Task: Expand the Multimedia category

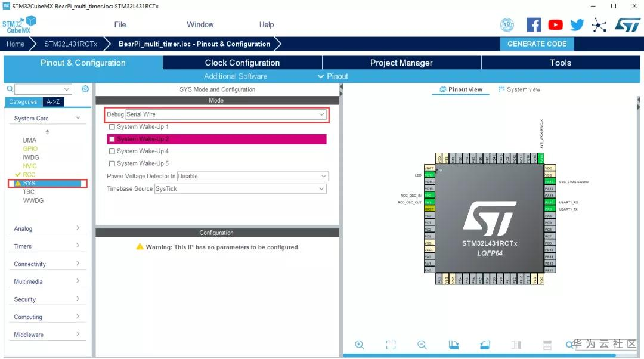Action: (x=47, y=281)
